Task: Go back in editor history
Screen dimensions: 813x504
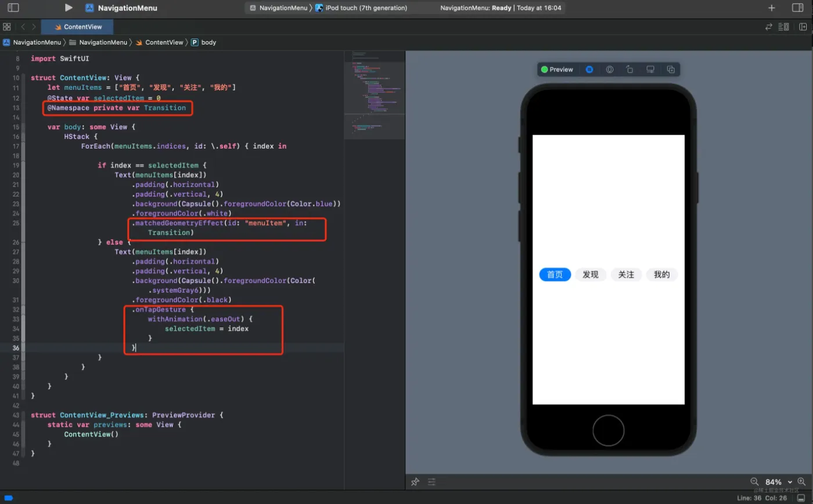Action: 23,27
